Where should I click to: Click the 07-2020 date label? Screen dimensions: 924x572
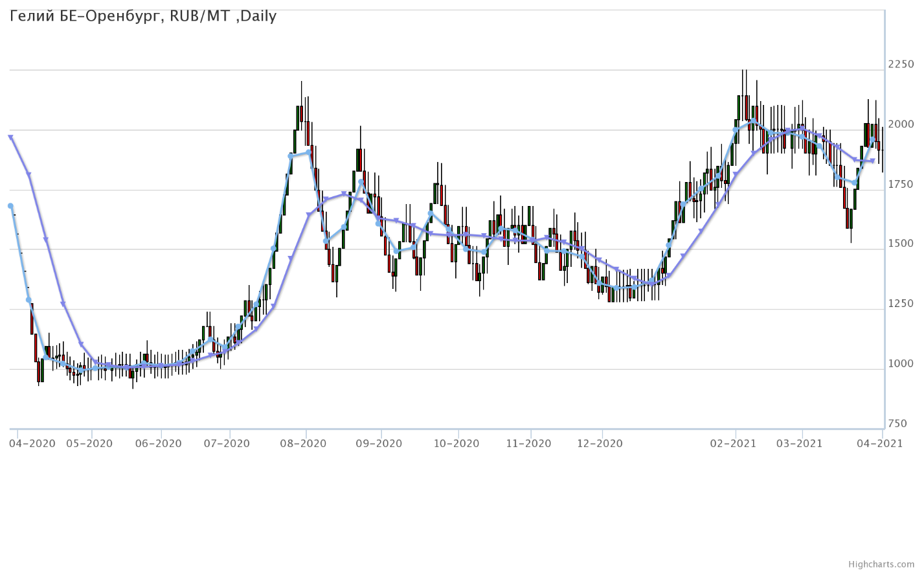click(x=227, y=444)
